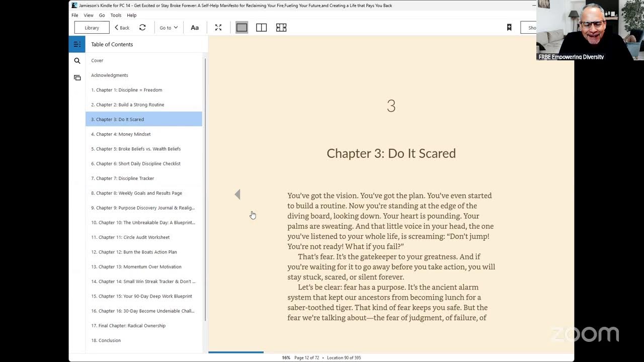
Task: Jump to Chapter 4: Money Mindset
Action: point(143,134)
